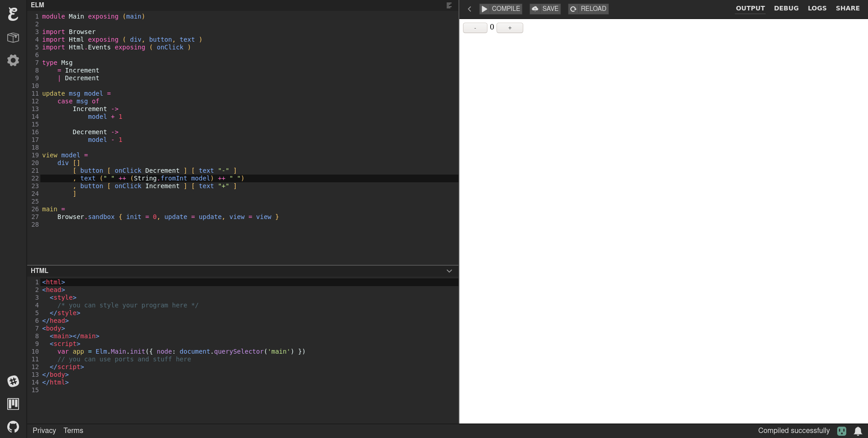Click the counter value 0 in output
868x438 pixels.
pyautogui.click(x=492, y=27)
